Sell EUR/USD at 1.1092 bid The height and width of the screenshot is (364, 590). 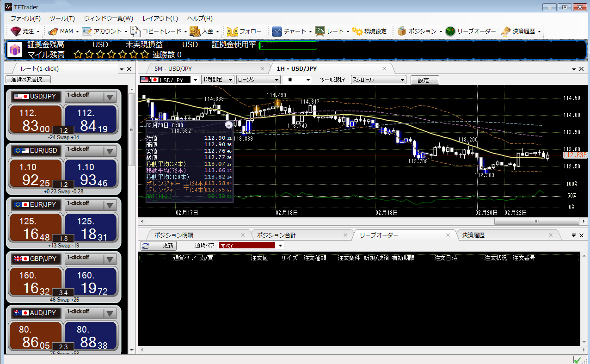[36, 174]
